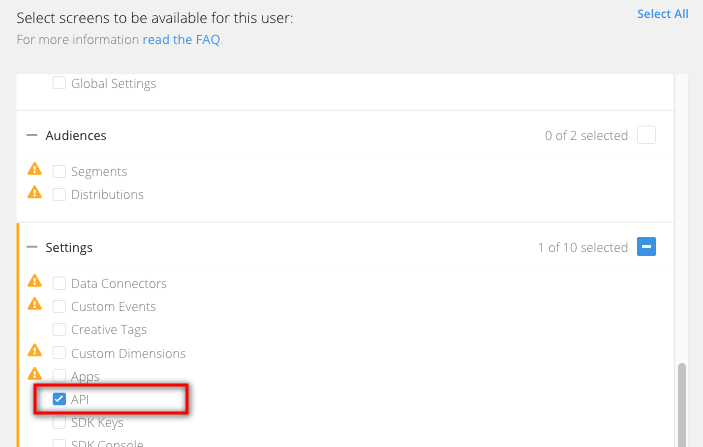The image size is (703, 447).
Task: Check the Segments checkbox
Action: (x=59, y=172)
